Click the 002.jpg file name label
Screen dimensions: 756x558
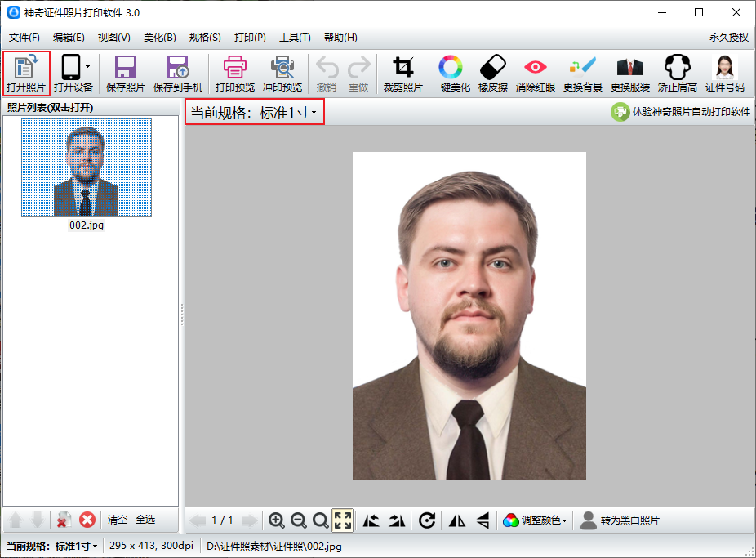[87, 225]
